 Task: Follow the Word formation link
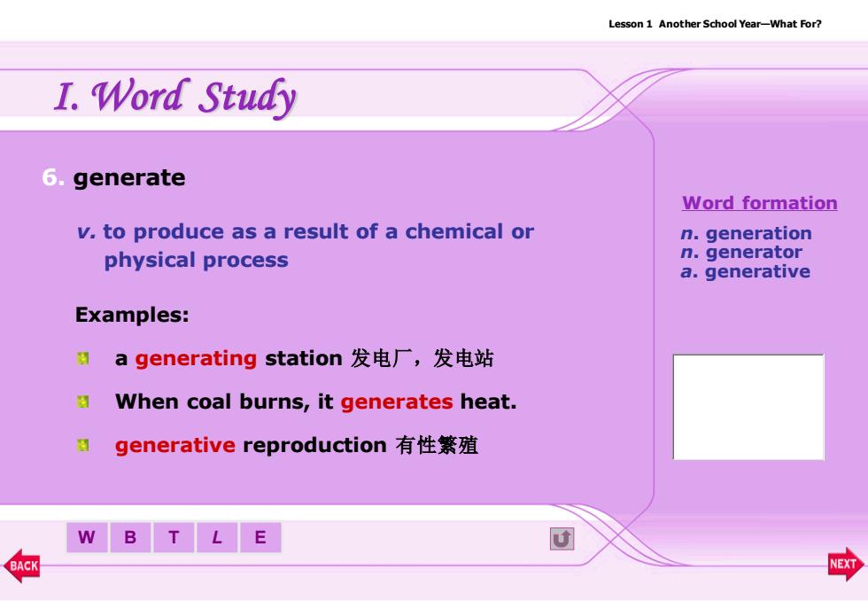tap(760, 203)
